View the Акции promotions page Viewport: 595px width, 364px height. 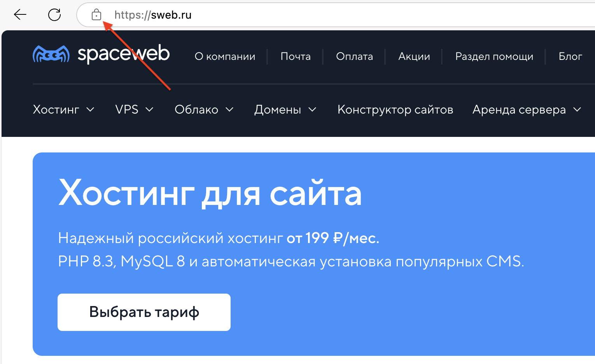414,56
